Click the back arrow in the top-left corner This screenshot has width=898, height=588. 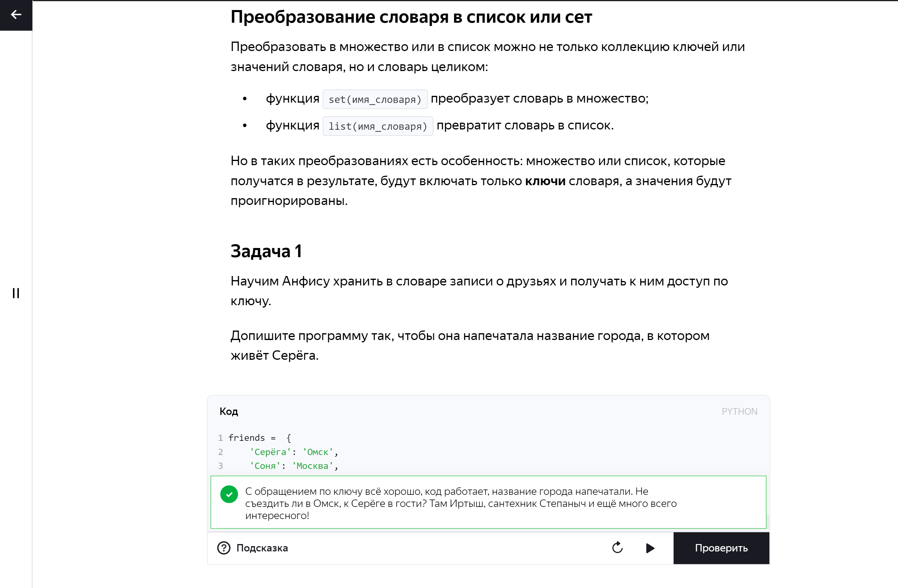click(16, 15)
